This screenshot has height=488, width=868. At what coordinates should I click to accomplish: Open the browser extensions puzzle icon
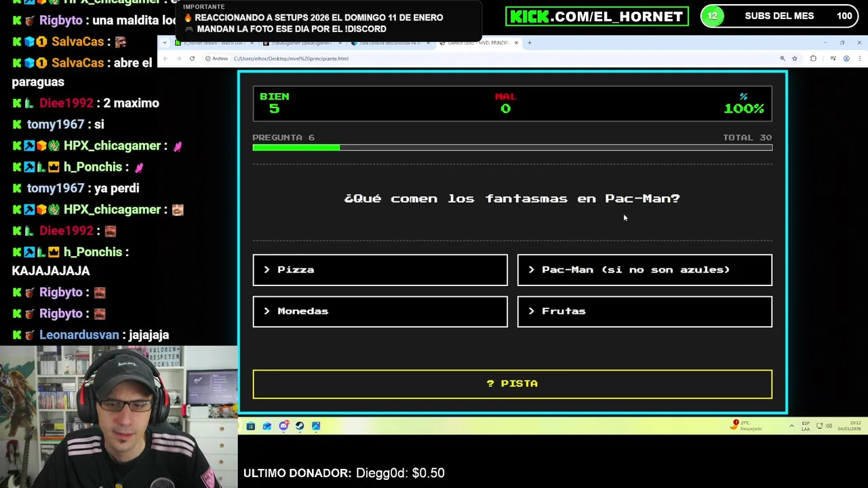coord(813,58)
